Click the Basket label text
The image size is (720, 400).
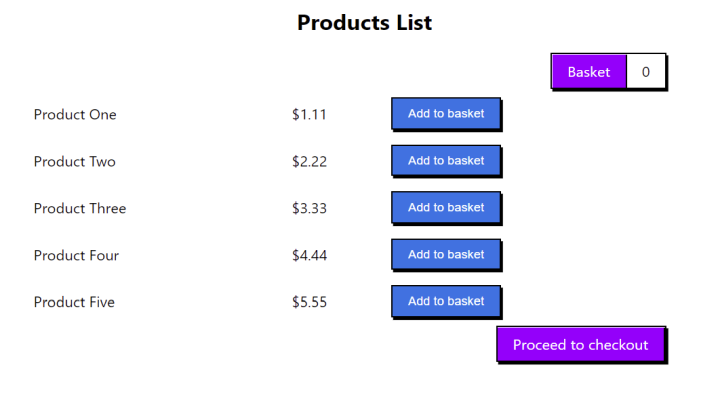[x=589, y=72]
